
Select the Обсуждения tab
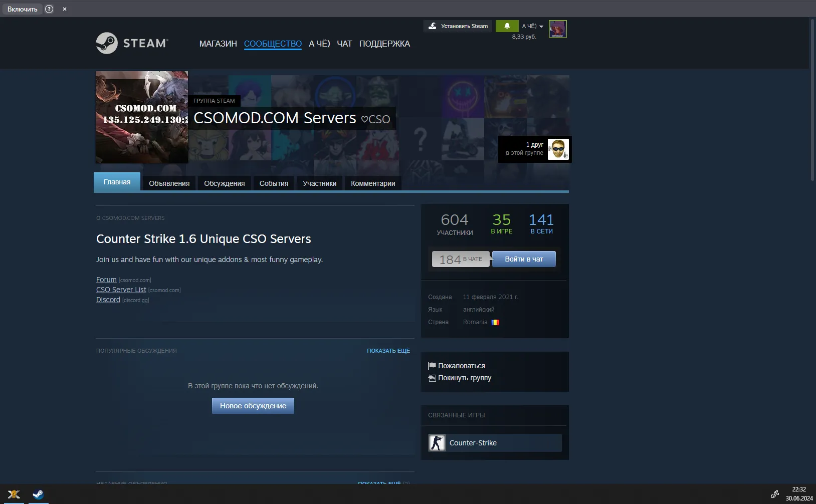pyautogui.click(x=224, y=183)
